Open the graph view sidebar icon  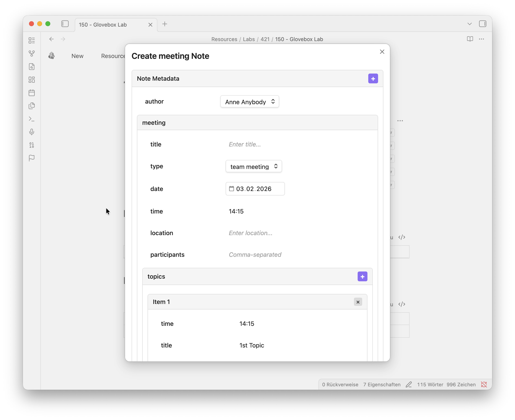(x=32, y=53)
